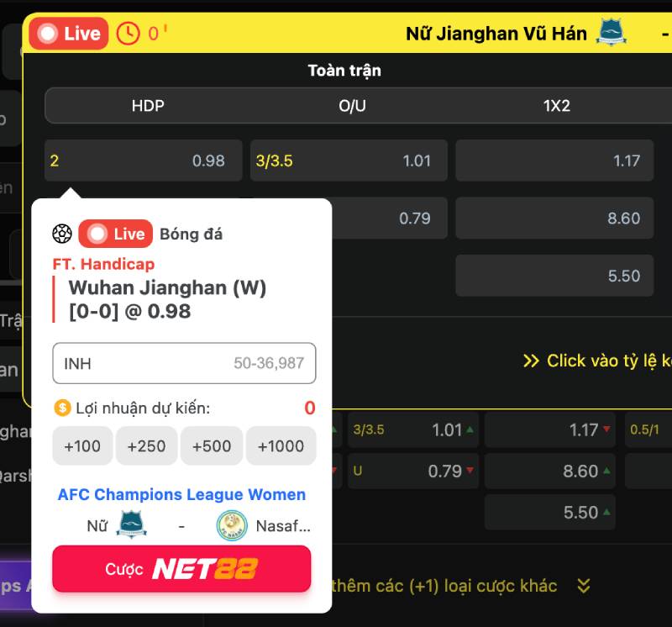Place bet with Cược NET88 button
Screen dimensions: 672x627
181,569
